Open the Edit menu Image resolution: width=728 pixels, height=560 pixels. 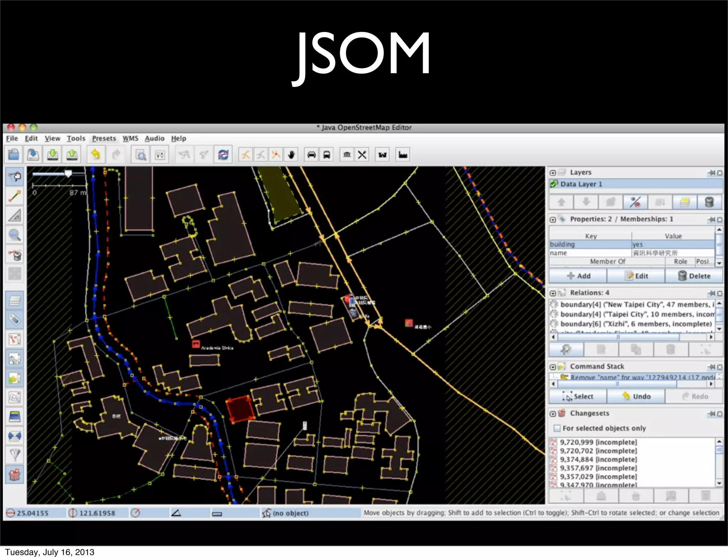pos(31,139)
